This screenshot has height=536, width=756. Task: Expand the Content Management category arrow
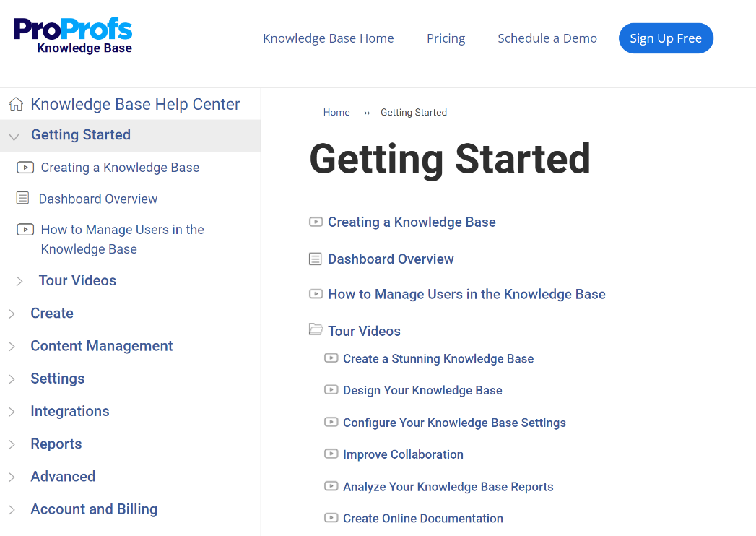tap(12, 347)
